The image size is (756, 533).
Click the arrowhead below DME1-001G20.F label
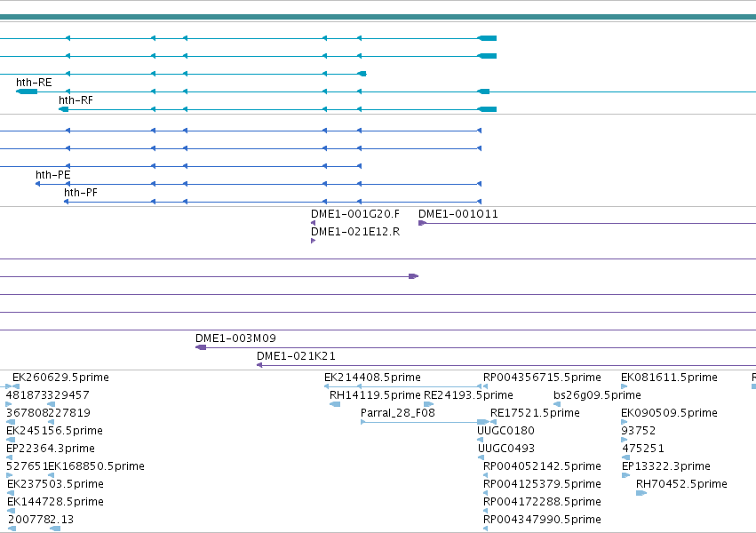pos(314,223)
